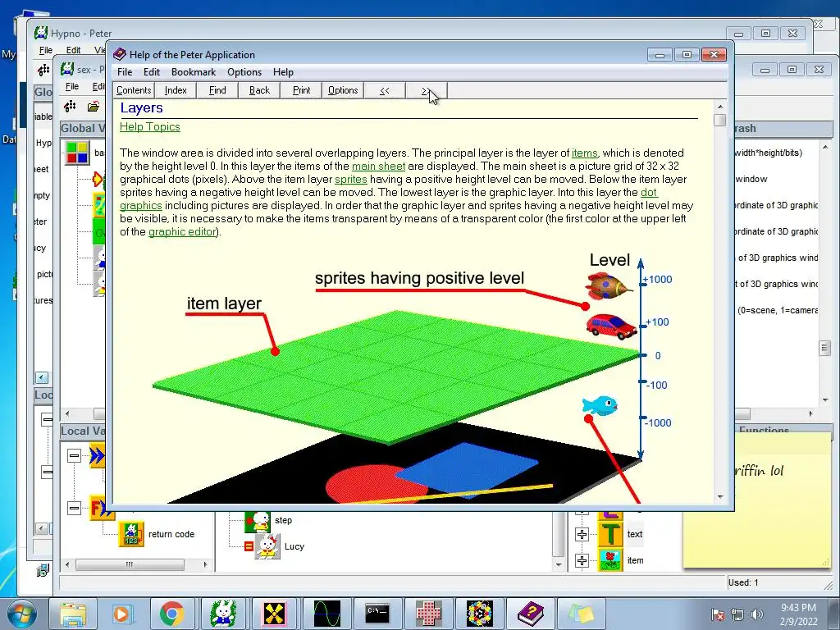Click the blue fish sprite in the diagram
The width and height of the screenshot is (840, 630).
pos(600,405)
